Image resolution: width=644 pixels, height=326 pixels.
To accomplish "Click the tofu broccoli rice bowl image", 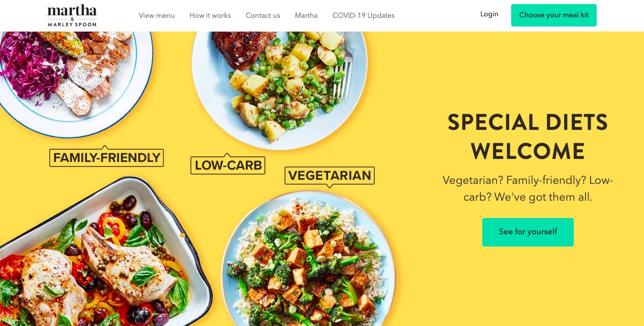I will click(x=308, y=260).
